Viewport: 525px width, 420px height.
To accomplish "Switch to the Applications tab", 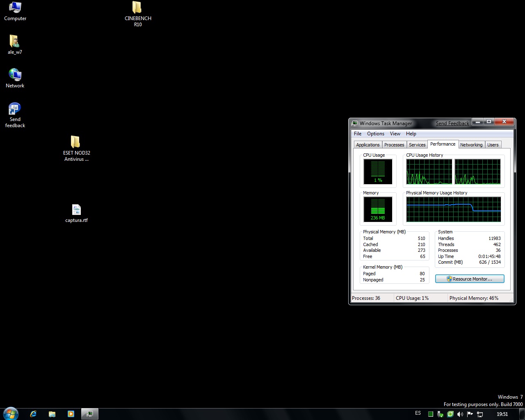I will click(368, 145).
